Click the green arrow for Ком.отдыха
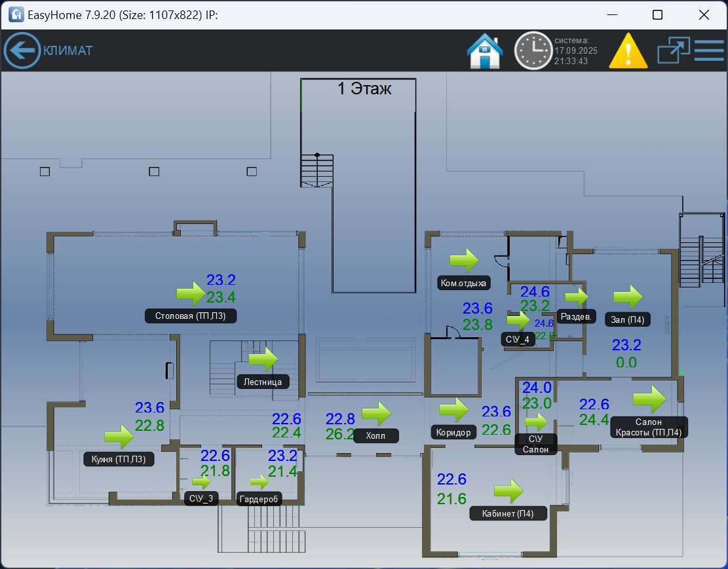Viewport: 728px width, 569px height. tap(464, 260)
